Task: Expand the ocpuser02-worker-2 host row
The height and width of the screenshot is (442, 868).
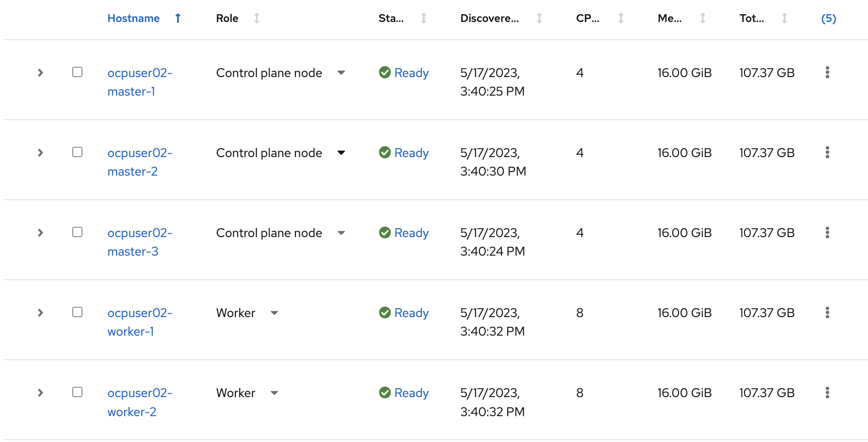Action: 41,393
